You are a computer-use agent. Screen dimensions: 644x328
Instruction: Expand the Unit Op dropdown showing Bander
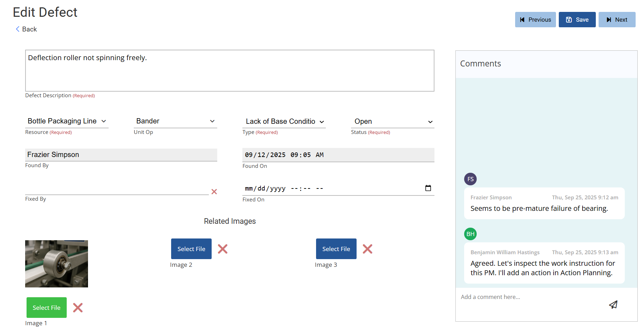click(x=175, y=121)
